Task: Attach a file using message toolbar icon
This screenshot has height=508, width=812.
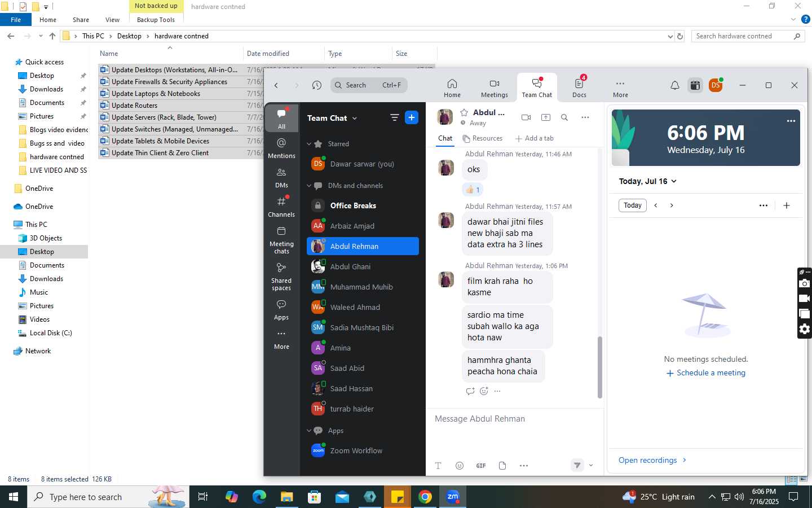Action: 502,466
